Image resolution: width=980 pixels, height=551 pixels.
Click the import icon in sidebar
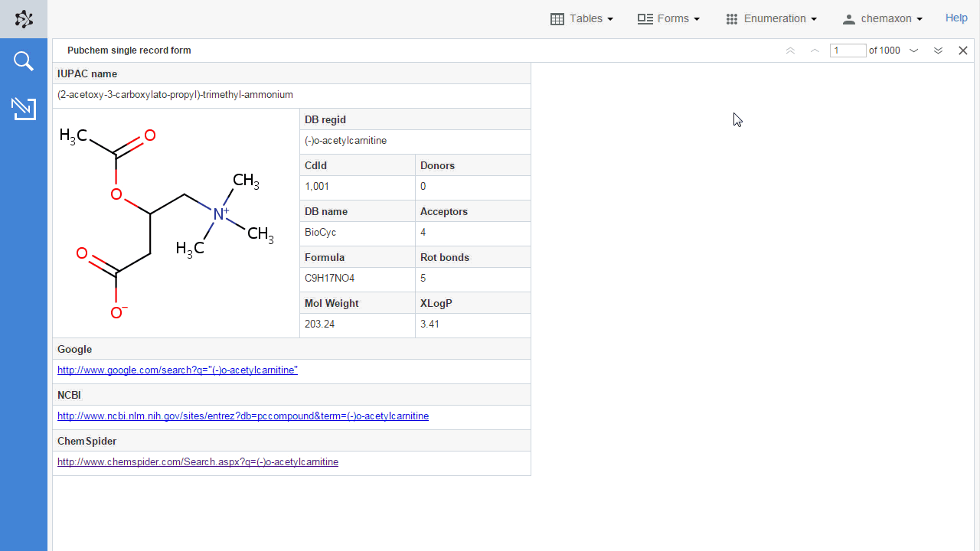24,109
